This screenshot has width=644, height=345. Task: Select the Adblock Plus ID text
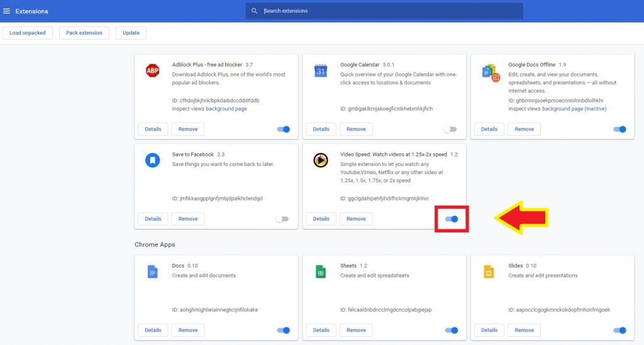tap(216, 101)
